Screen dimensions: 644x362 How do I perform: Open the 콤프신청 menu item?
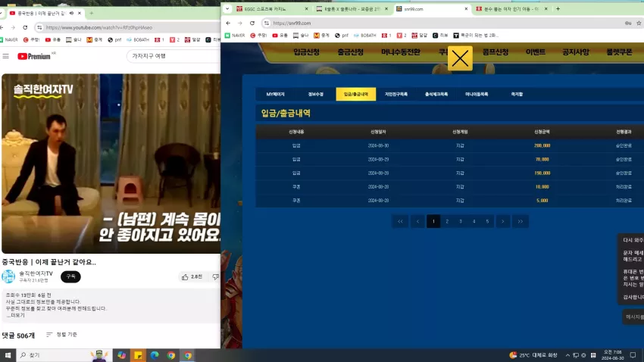coord(496,52)
